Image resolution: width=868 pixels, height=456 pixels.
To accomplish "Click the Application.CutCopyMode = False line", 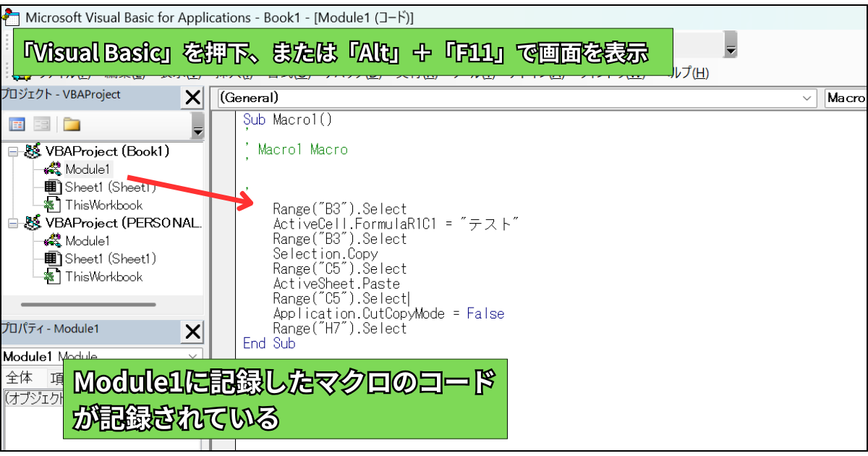I will (x=388, y=313).
